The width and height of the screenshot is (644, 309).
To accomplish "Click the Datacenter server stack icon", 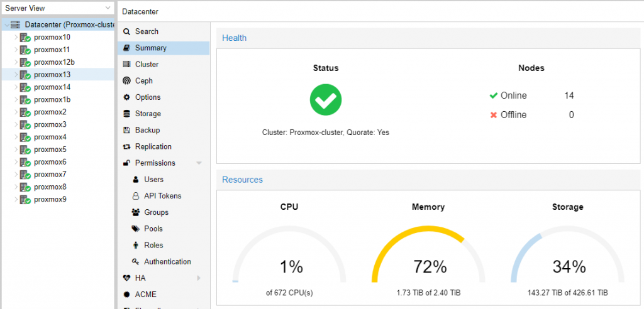I will [x=16, y=25].
